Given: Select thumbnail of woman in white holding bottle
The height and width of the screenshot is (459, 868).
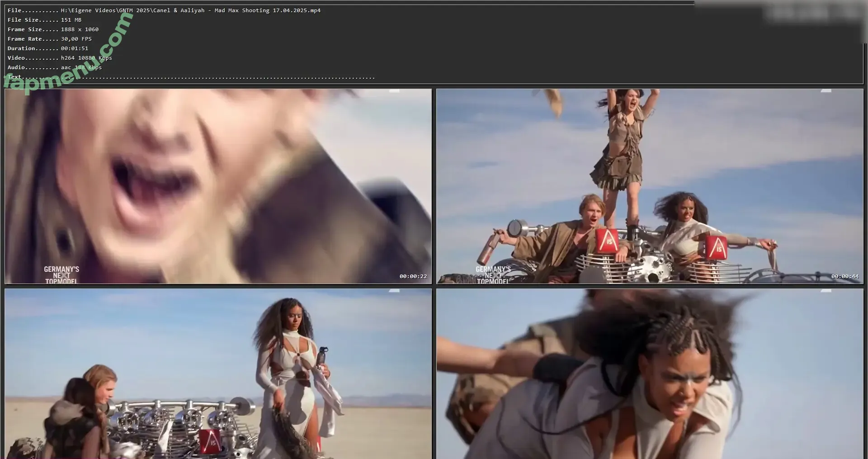Looking at the screenshot, I should (x=218, y=374).
